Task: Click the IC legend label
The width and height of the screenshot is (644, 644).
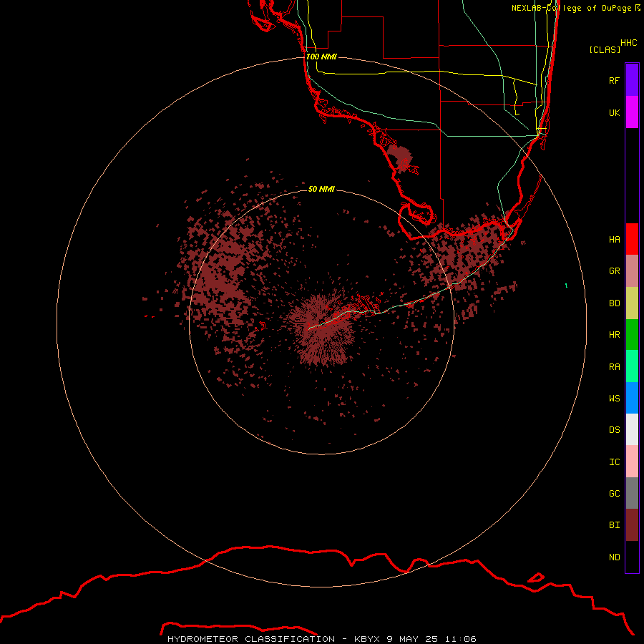Action: (x=614, y=462)
